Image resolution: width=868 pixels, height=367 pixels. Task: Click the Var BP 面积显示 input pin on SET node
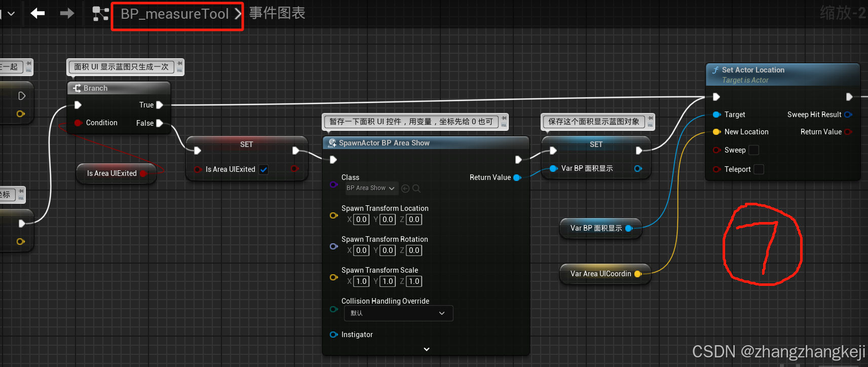(x=553, y=169)
